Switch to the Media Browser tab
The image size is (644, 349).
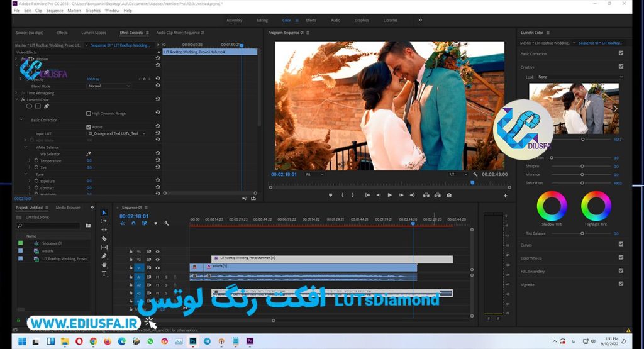tap(68, 208)
